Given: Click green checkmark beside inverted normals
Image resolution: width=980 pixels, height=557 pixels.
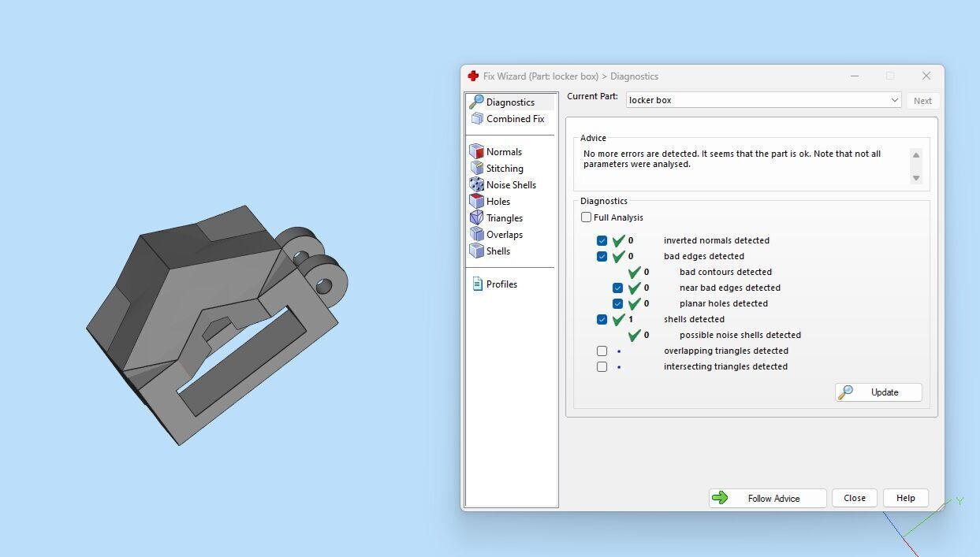Looking at the screenshot, I should pos(619,240).
